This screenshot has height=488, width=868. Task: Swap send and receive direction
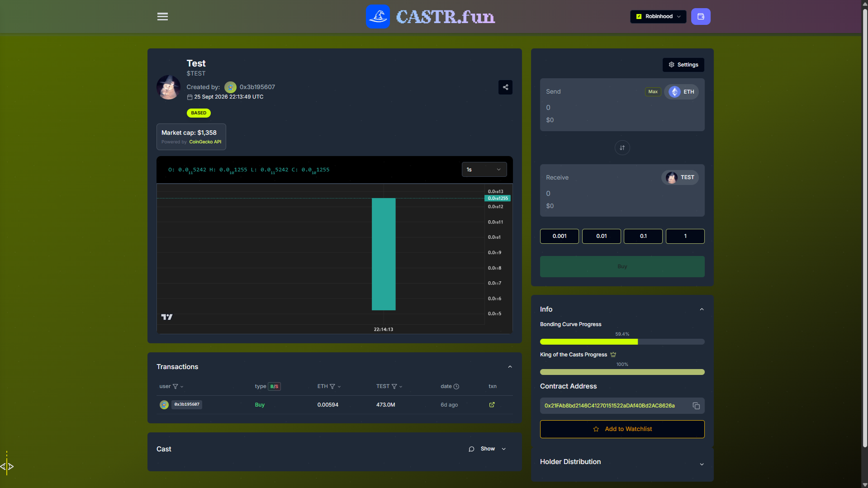click(x=622, y=148)
